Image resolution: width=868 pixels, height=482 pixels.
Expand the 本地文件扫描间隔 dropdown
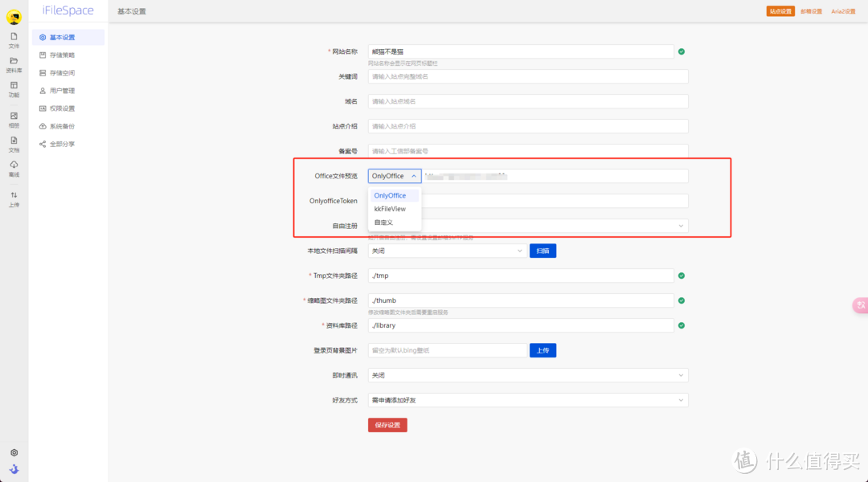click(447, 251)
